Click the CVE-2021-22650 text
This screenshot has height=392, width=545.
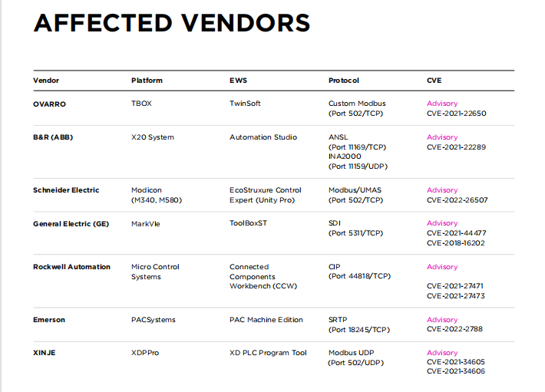click(x=456, y=114)
